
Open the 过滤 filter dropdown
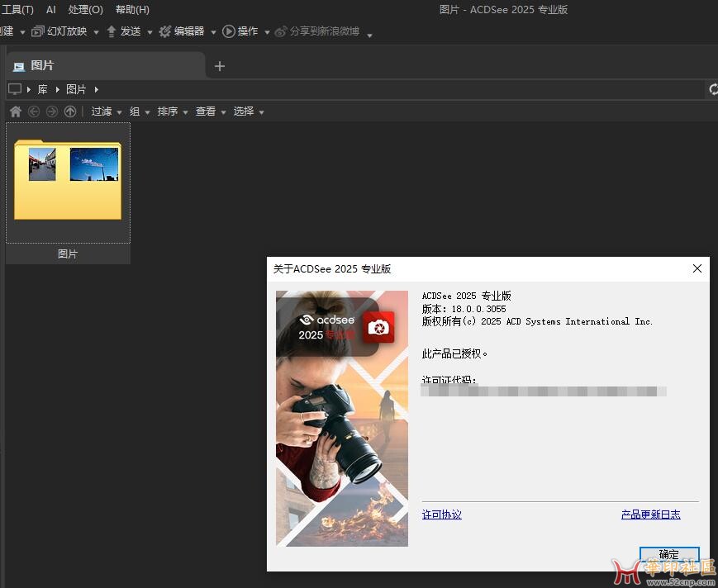(x=101, y=111)
